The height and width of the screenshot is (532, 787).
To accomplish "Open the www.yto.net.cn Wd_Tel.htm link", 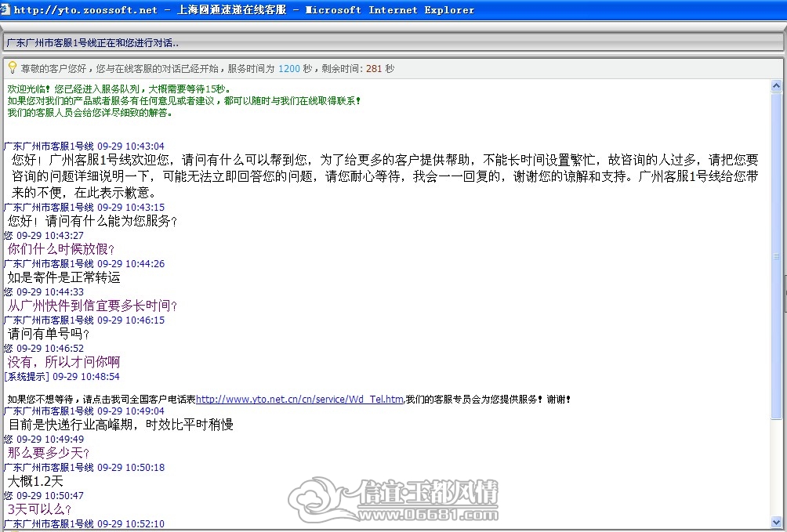I will pyautogui.click(x=299, y=400).
